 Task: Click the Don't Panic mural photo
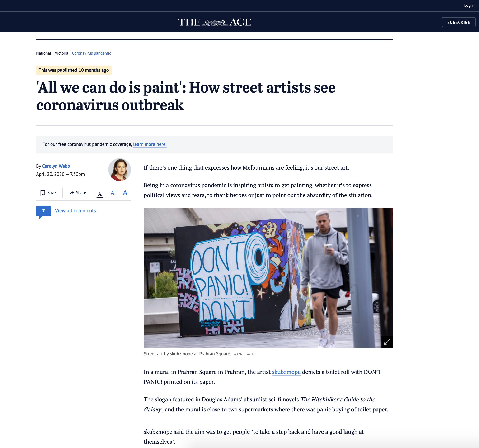pyautogui.click(x=268, y=277)
